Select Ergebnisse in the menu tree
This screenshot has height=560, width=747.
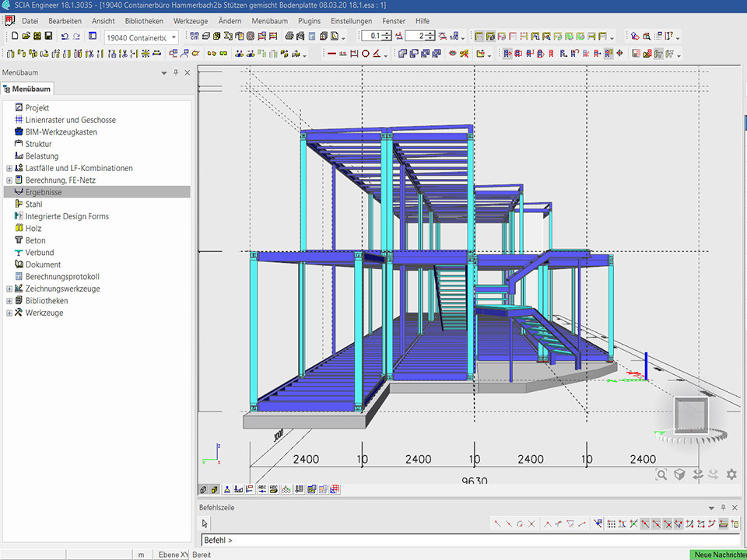pyautogui.click(x=44, y=192)
